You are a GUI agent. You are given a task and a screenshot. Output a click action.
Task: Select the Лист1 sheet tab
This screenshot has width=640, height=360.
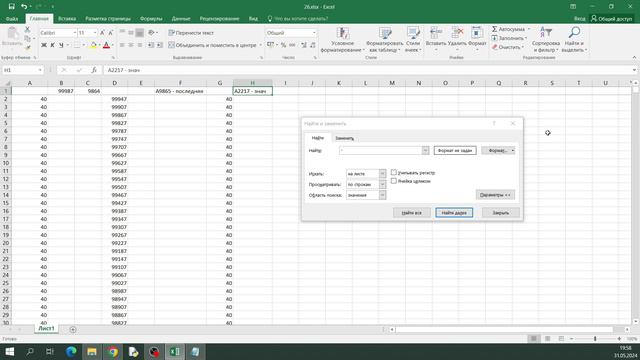(x=46, y=329)
